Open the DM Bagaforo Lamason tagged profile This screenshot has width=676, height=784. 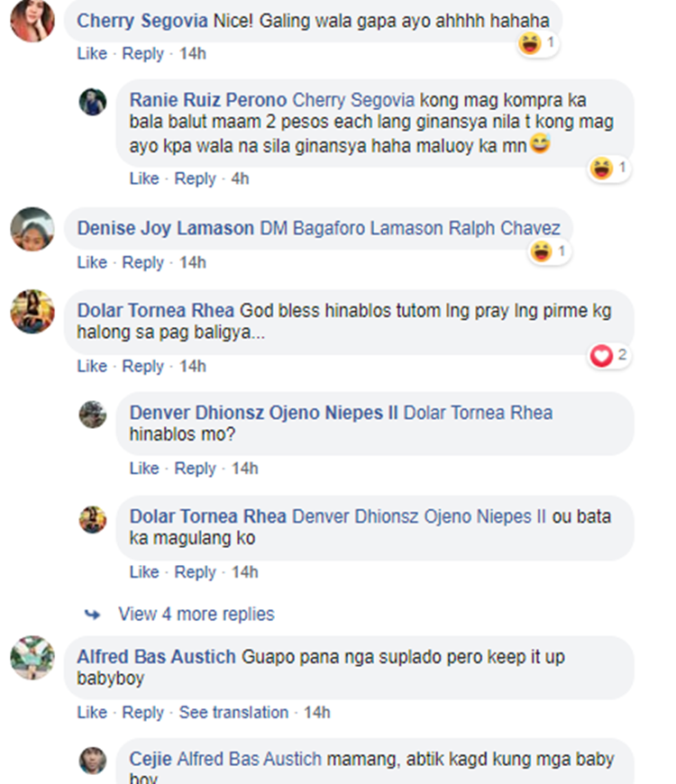point(352,228)
